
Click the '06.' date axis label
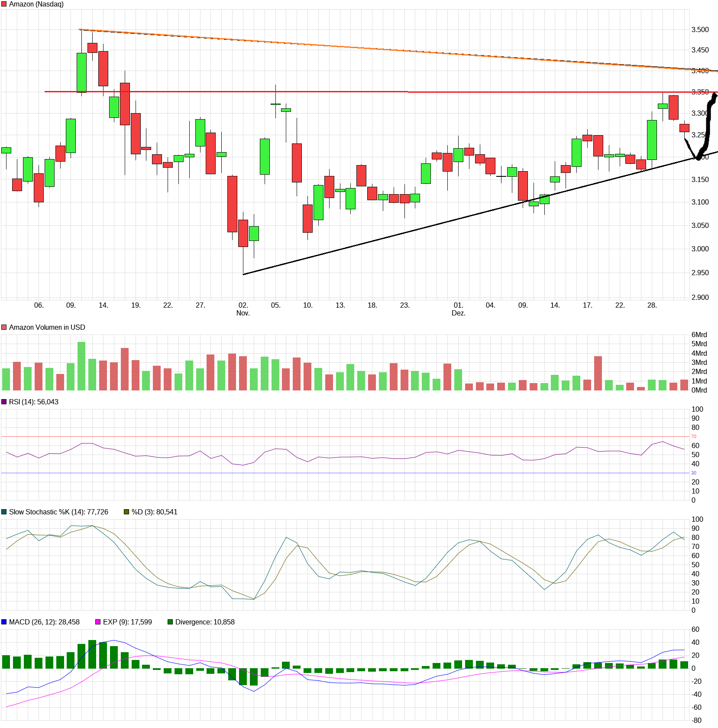[x=39, y=305]
